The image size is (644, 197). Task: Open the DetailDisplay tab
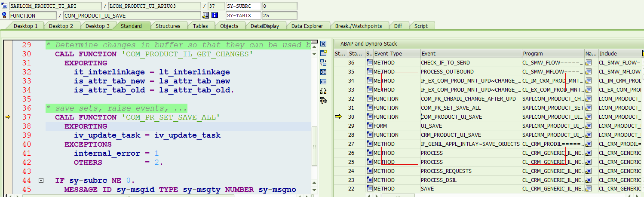tap(265, 26)
